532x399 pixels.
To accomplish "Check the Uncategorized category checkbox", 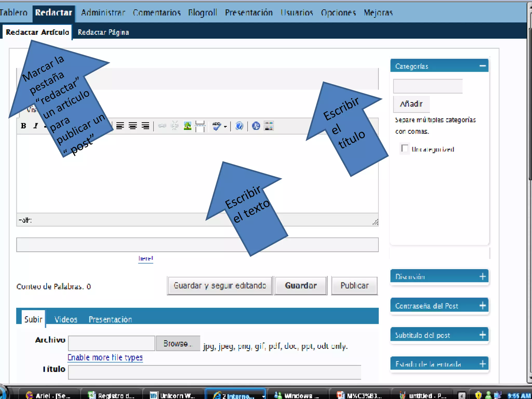I will 404,149.
